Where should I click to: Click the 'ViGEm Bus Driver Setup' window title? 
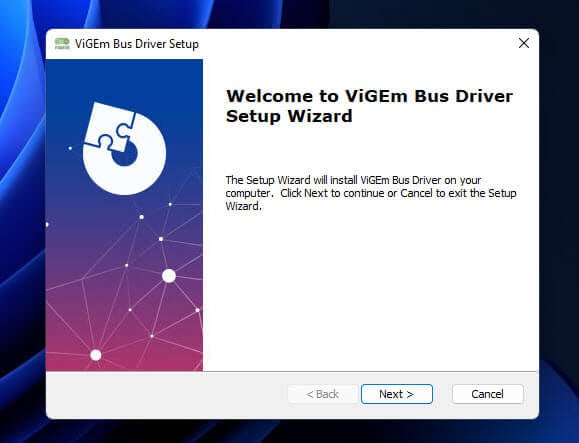coord(137,44)
